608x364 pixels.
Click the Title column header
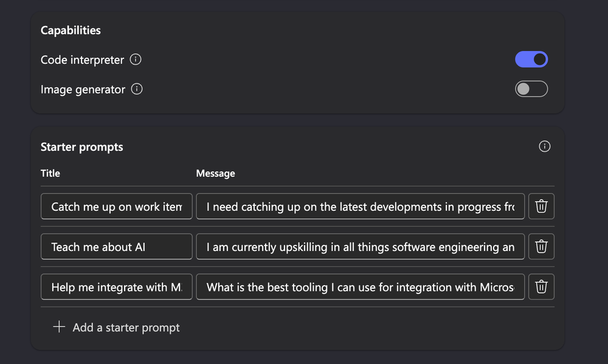[x=50, y=173]
